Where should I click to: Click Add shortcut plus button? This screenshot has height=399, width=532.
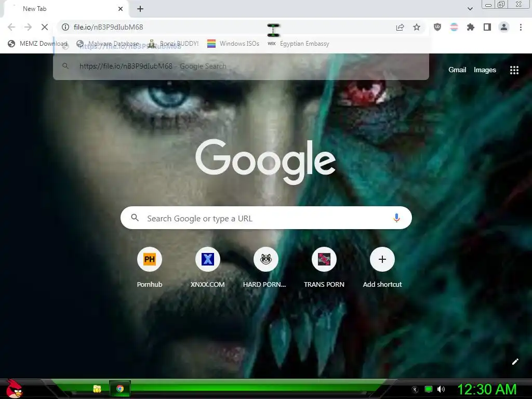(382, 259)
